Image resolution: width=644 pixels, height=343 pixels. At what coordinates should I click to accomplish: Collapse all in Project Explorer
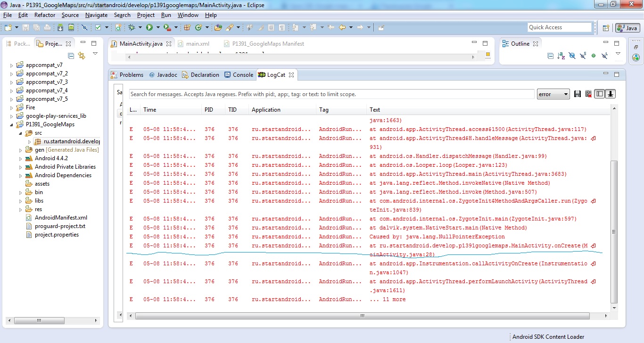[71, 56]
